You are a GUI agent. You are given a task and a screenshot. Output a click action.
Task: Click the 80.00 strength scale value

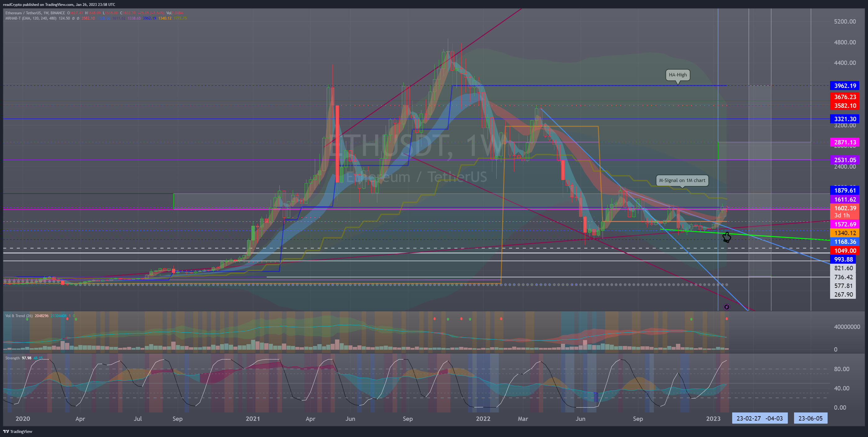pos(841,369)
